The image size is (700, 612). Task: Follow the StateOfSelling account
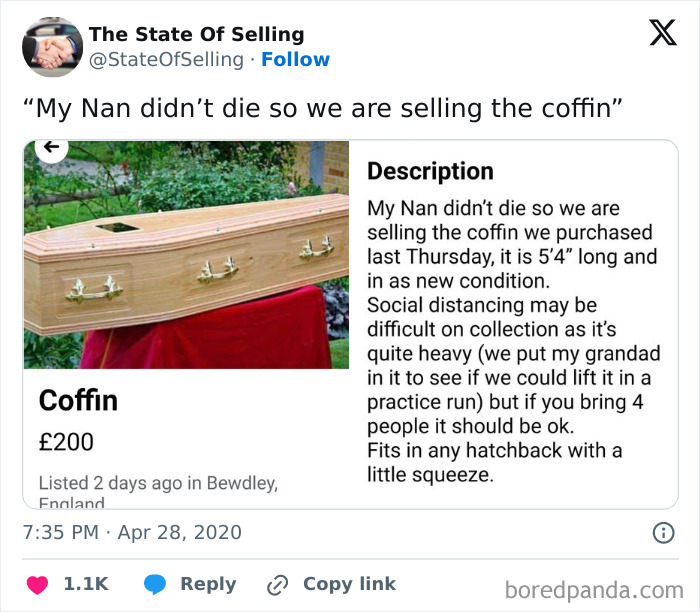(295, 60)
